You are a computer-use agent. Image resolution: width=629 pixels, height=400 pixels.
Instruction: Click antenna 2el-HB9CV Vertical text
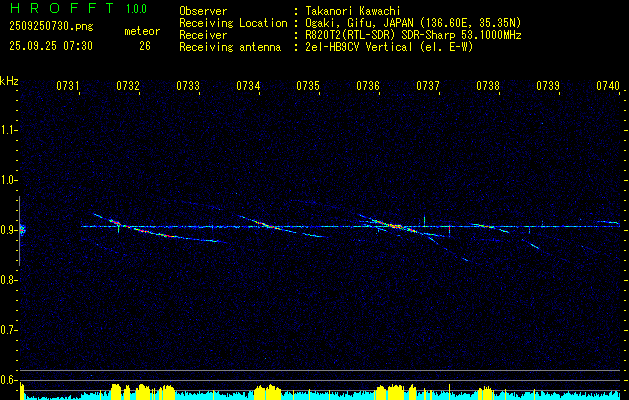(x=390, y=47)
